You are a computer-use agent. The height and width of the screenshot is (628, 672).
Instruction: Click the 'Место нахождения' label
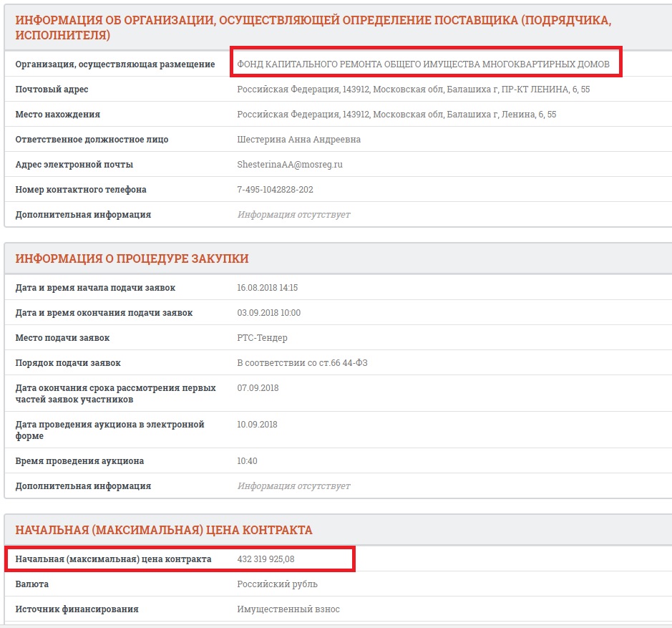[x=58, y=115]
